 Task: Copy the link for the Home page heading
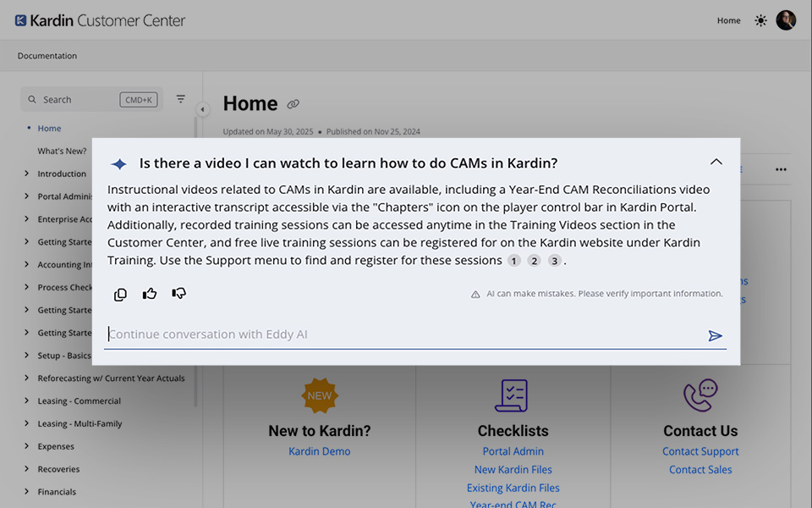tap(294, 104)
